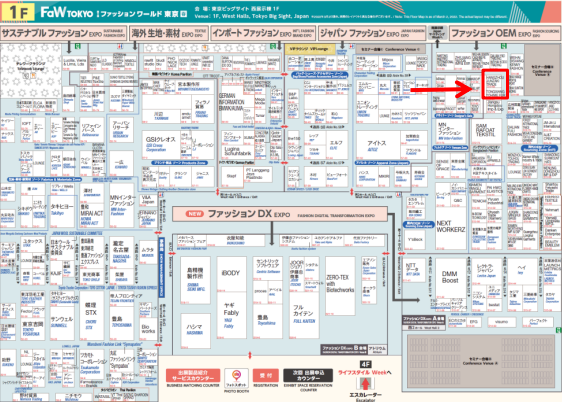
Task: Click the テレワークラウンジ area
Action: tap(31, 70)
